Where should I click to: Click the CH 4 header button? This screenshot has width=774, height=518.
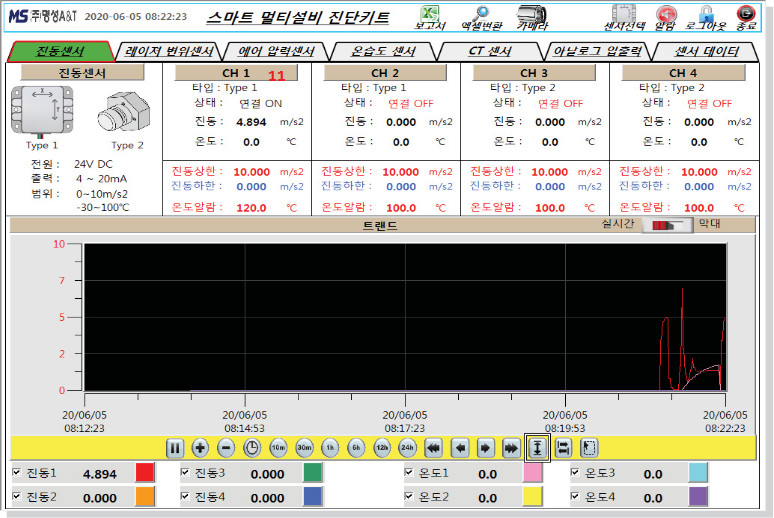pos(683,73)
